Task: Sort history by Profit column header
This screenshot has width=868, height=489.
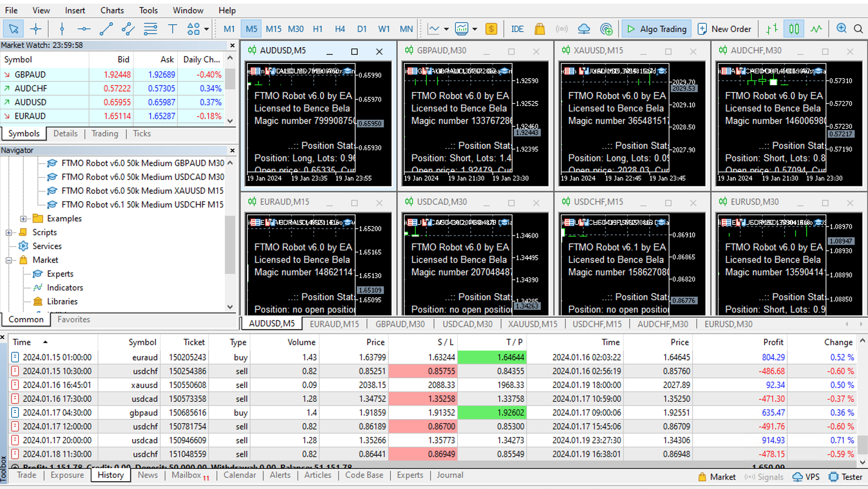Action: point(773,342)
